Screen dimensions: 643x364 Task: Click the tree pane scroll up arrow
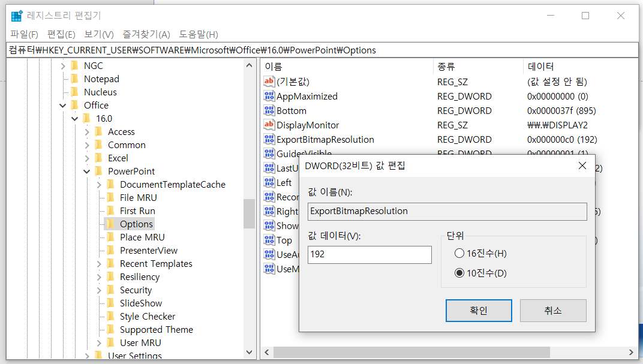pos(249,65)
